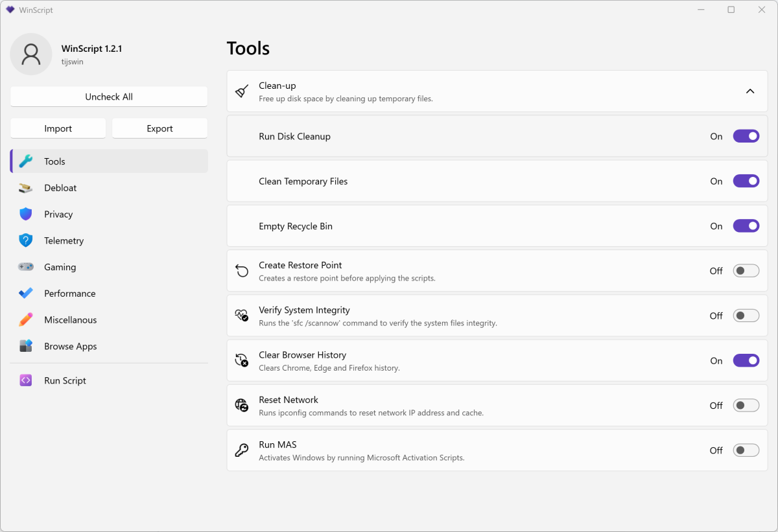Click the Performance checkmark icon
This screenshot has width=778, height=532.
coord(26,294)
